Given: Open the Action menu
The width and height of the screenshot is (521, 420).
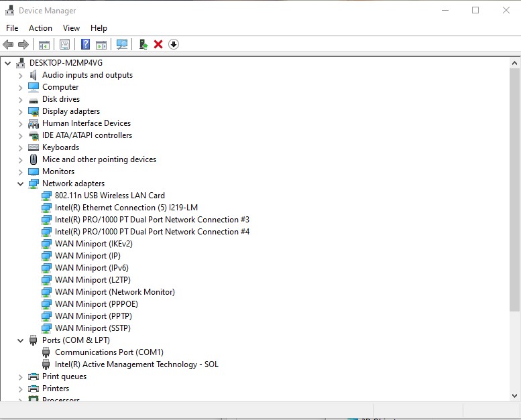Looking at the screenshot, I should [40, 28].
